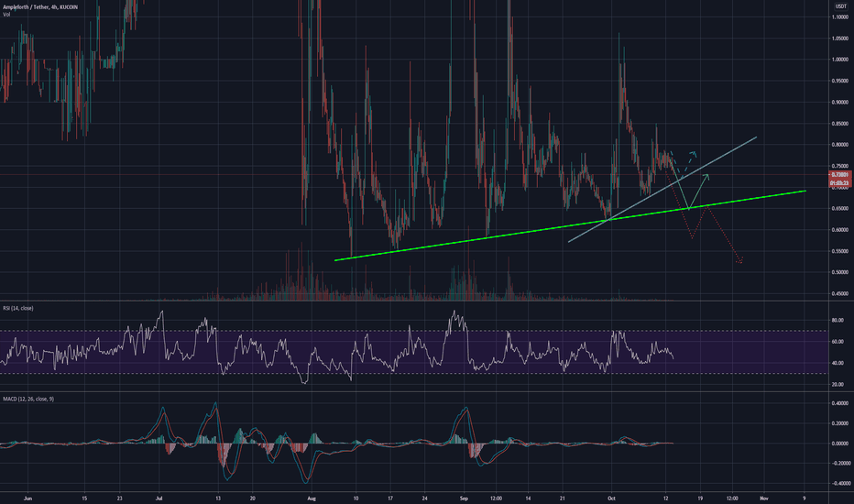This screenshot has width=854, height=504.
Task: Click the Jun label on the time axis
Action: (x=28, y=498)
